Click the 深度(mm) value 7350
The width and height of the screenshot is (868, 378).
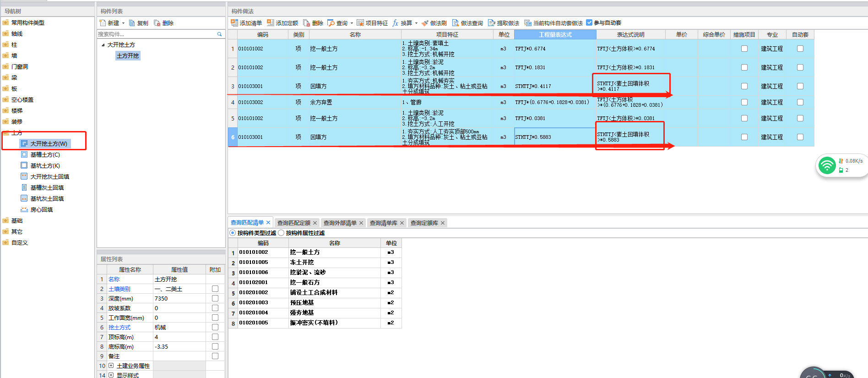pos(179,298)
